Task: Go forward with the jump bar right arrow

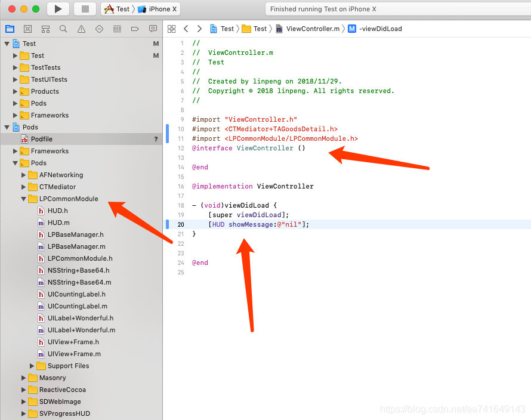Action: coord(199,29)
